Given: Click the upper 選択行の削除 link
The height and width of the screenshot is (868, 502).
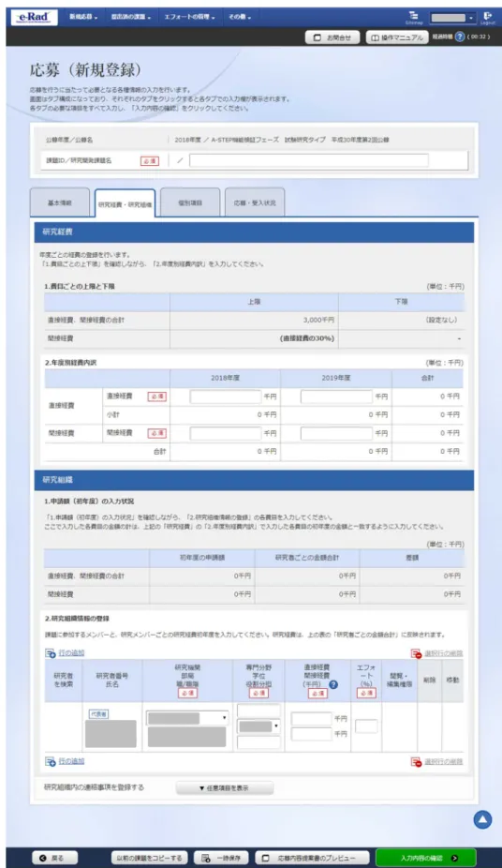Looking at the screenshot, I should (x=443, y=653).
